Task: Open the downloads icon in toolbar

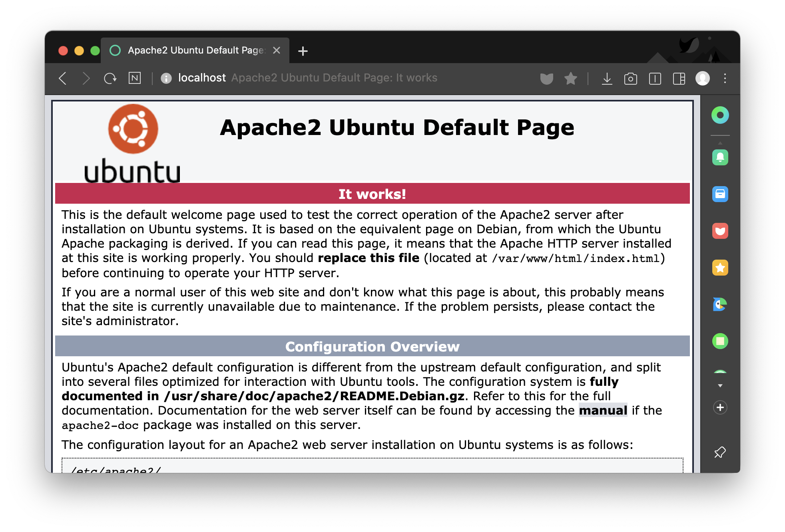Action: (607, 78)
